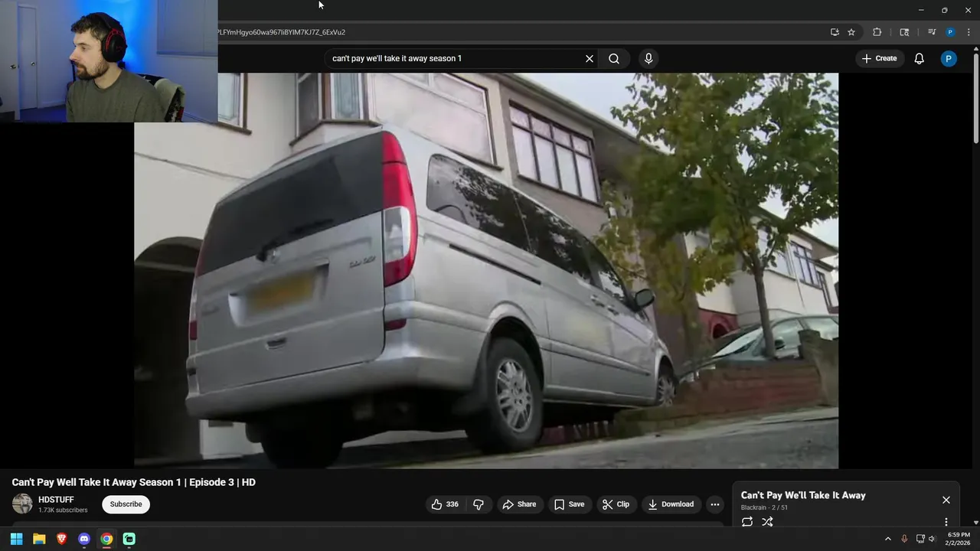Screen dimensions: 980x551
Task: Open the media controls toolbar icon
Action: (932, 32)
